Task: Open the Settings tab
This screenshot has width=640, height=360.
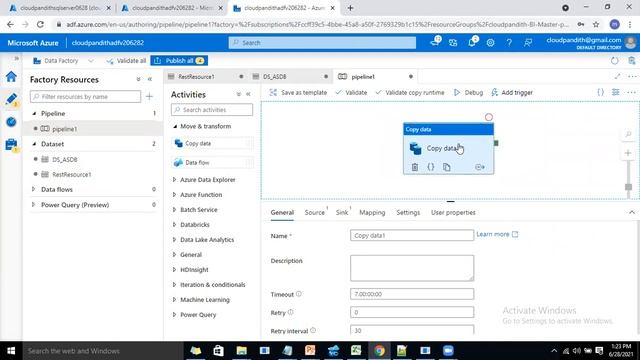Action: point(408,213)
